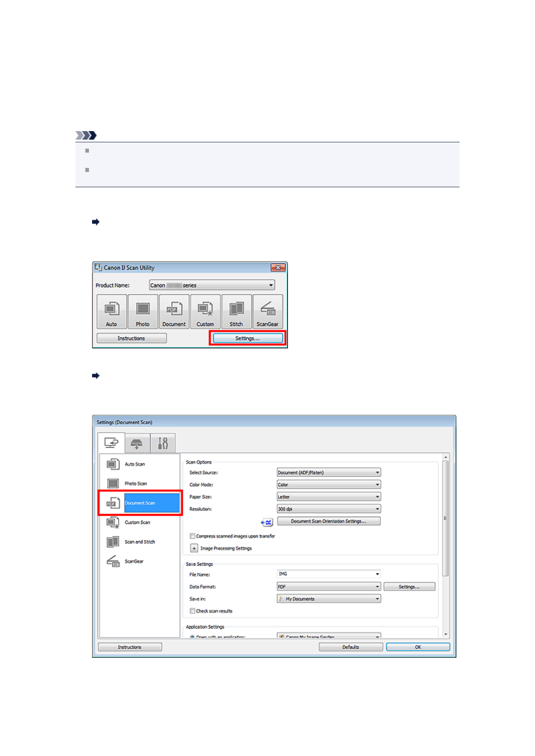The image size is (535, 756).
Task: Open the Select Source dropdown
Action: coord(328,473)
